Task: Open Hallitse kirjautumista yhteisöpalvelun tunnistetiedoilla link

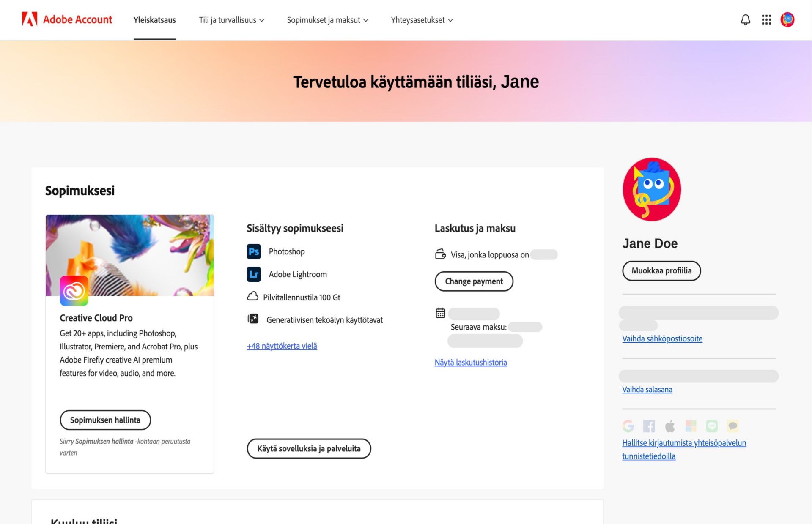Action: pos(684,449)
